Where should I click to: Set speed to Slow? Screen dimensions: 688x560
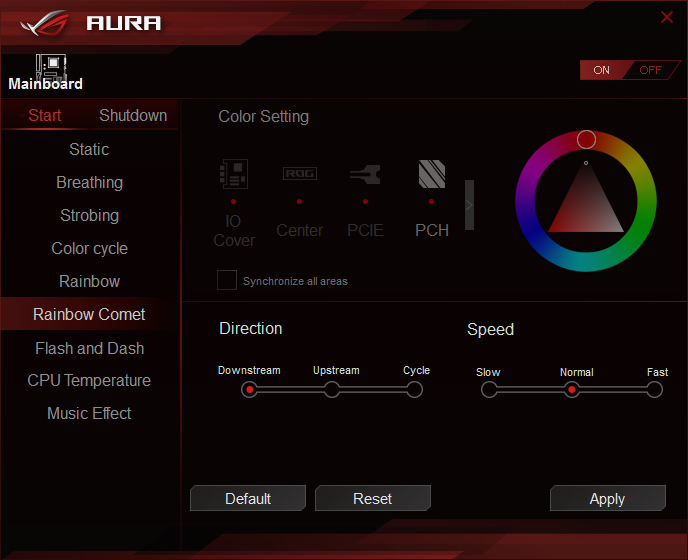pos(489,389)
